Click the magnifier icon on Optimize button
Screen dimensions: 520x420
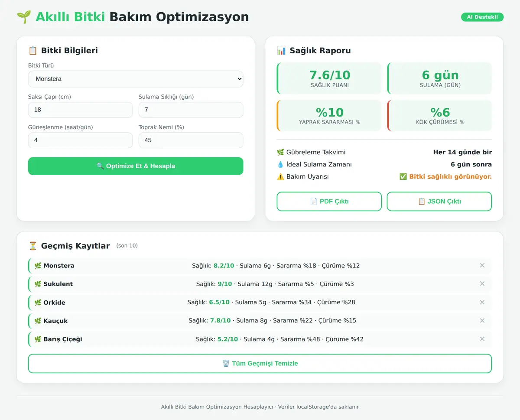[x=100, y=166]
